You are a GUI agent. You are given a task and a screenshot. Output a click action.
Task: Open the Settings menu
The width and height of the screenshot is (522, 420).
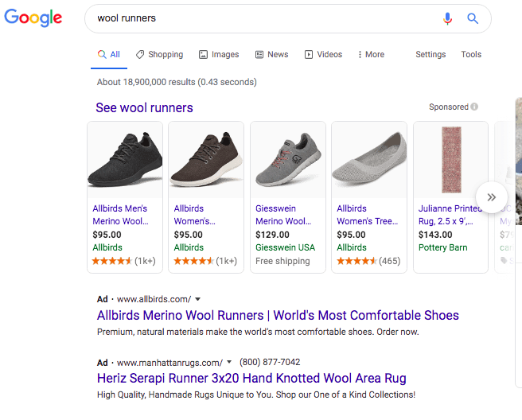[x=430, y=54]
